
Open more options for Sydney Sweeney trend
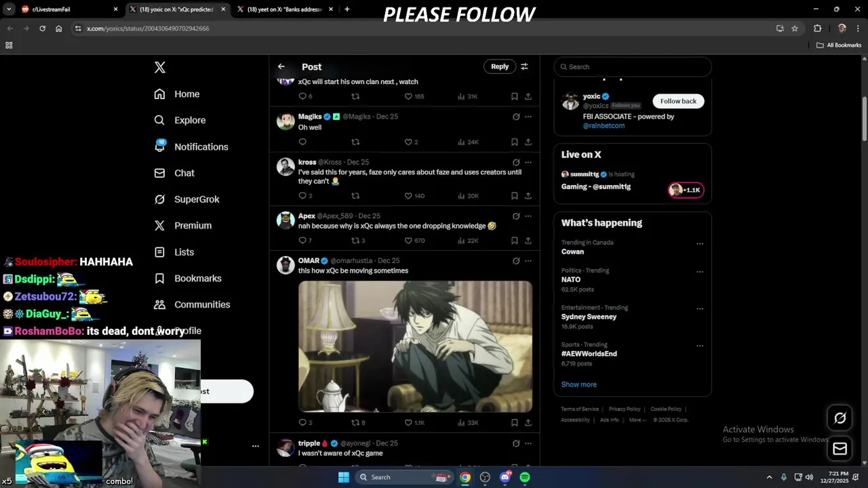point(700,309)
